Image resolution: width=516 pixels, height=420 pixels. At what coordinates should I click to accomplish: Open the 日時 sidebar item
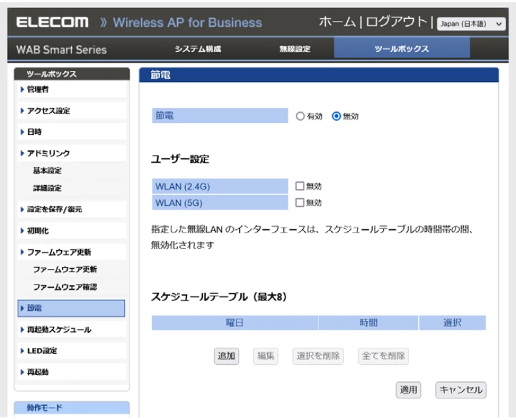(x=72, y=132)
